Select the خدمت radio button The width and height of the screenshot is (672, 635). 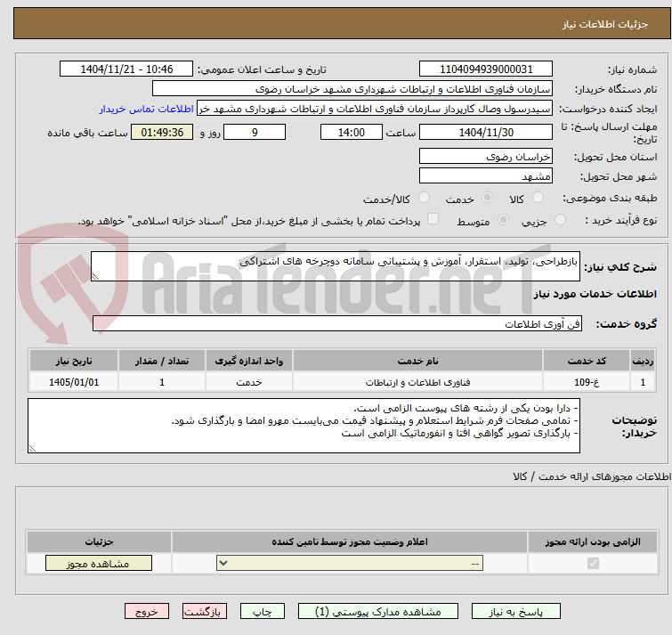[x=487, y=198]
